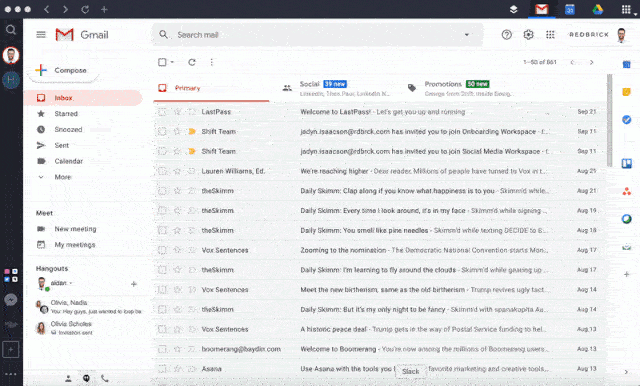Go to newer page of emails

pyautogui.click(x=573, y=62)
